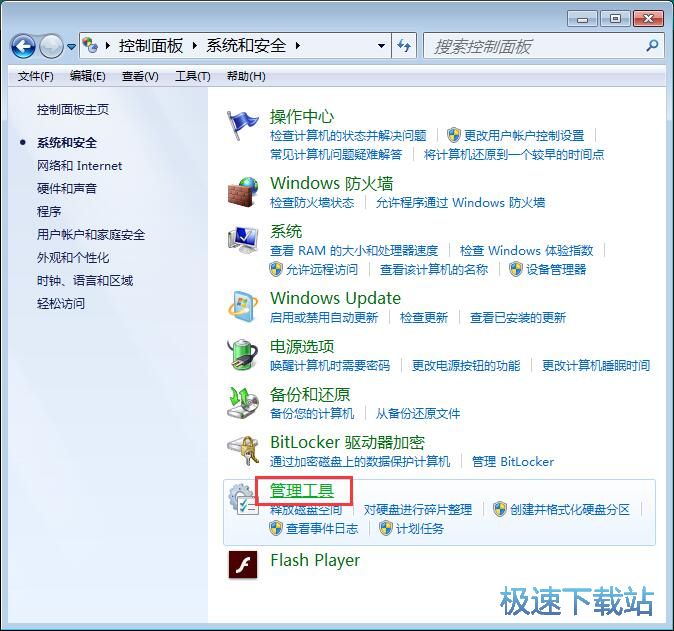Click 系统和安全 breadcrumb segment
The width and height of the screenshot is (674, 631).
tap(246, 46)
